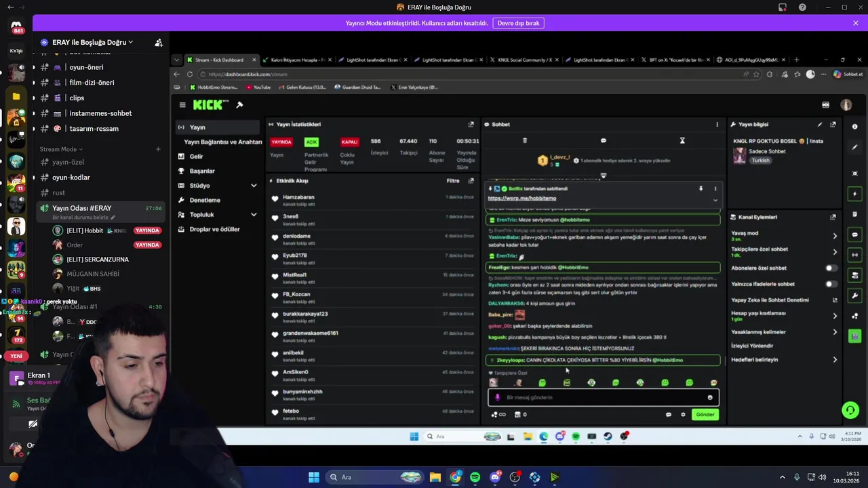Screen dimensions: 868x488
Task: Open File Explorer from the Windows taskbar
Action: coord(435,477)
